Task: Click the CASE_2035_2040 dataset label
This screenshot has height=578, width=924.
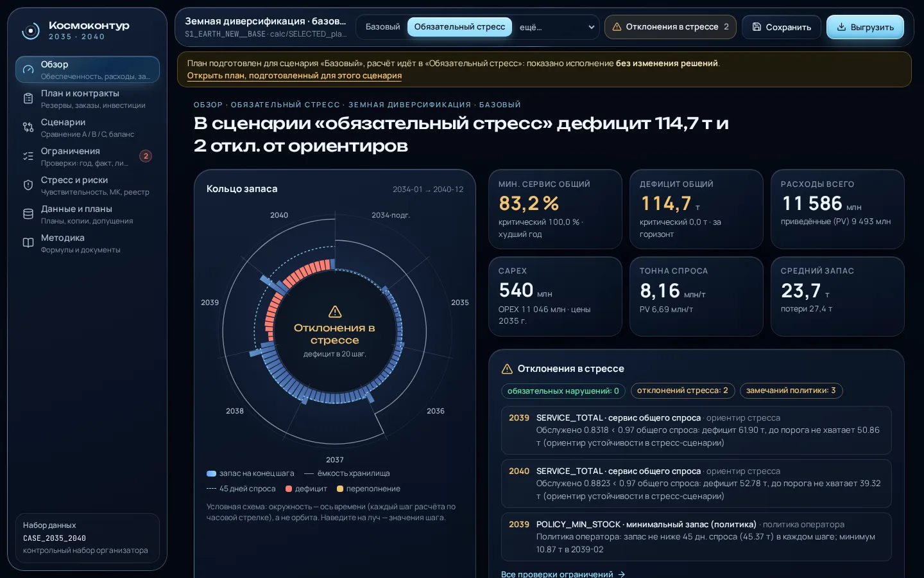Action: click(x=55, y=538)
